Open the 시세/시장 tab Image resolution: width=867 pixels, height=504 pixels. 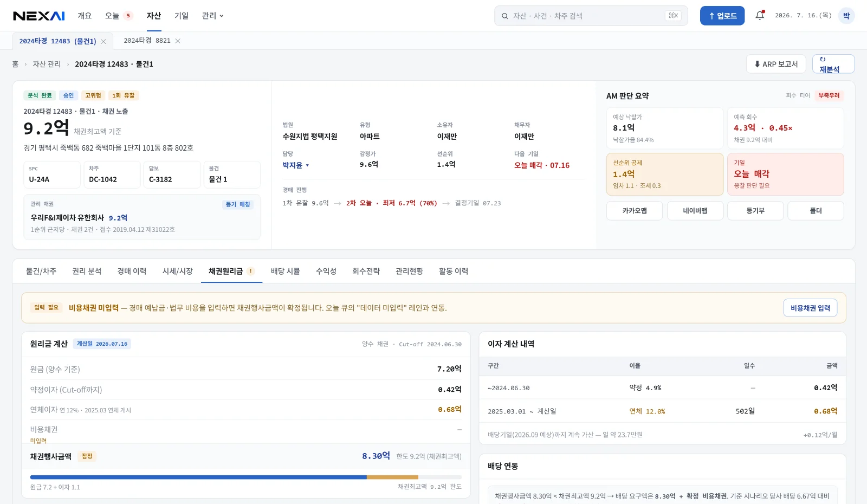(178, 271)
